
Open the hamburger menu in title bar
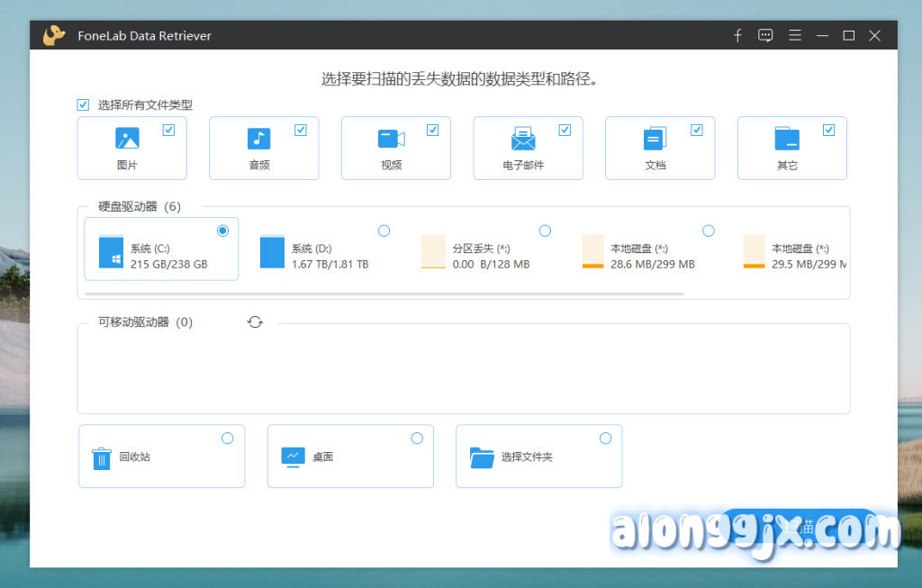(x=794, y=36)
